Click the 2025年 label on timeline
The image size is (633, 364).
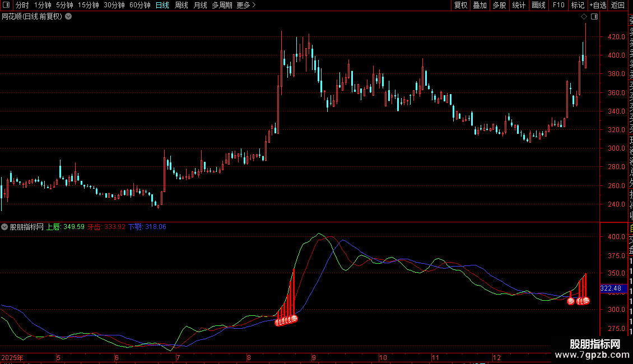(x=13, y=357)
